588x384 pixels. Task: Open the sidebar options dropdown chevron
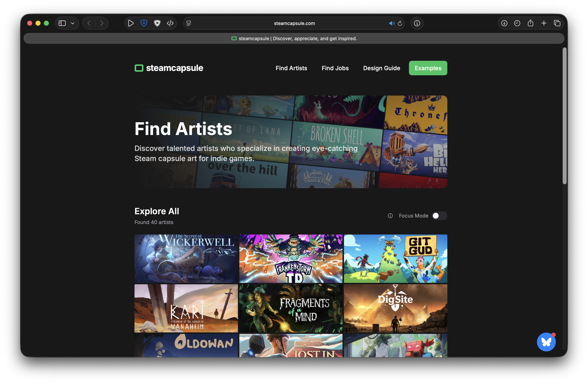[x=73, y=23]
